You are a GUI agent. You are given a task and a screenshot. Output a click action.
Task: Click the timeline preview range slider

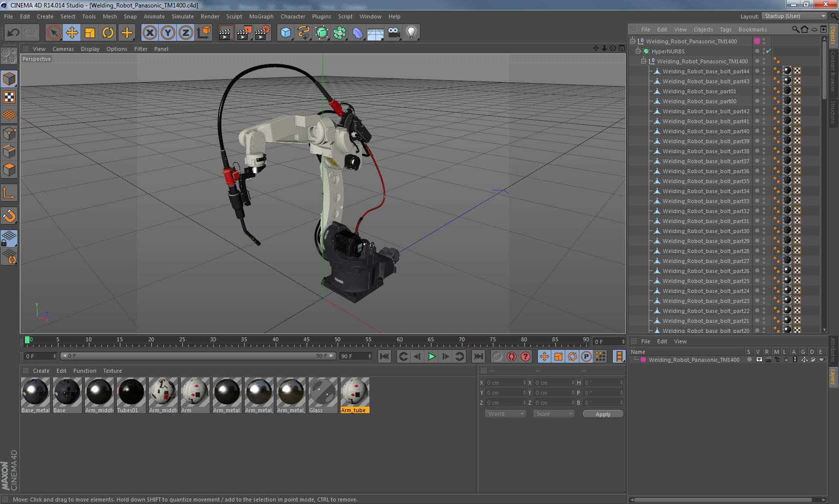coord(198,356)
